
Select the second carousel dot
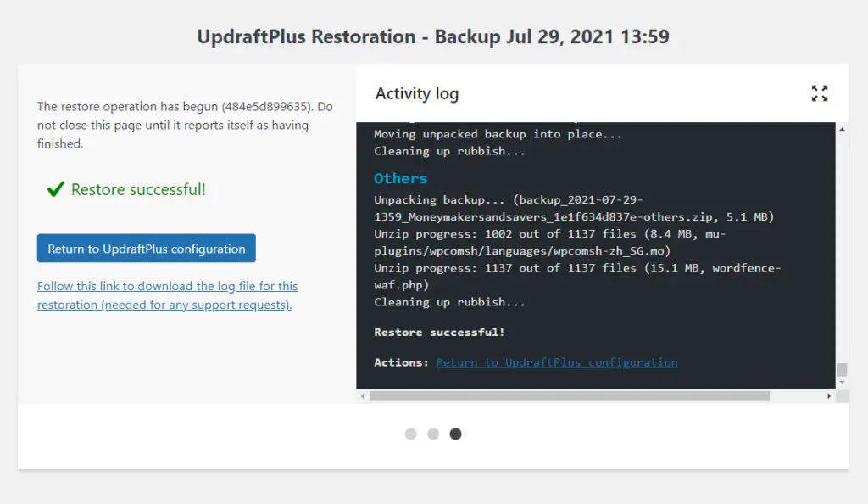click(x=433, y=434)
